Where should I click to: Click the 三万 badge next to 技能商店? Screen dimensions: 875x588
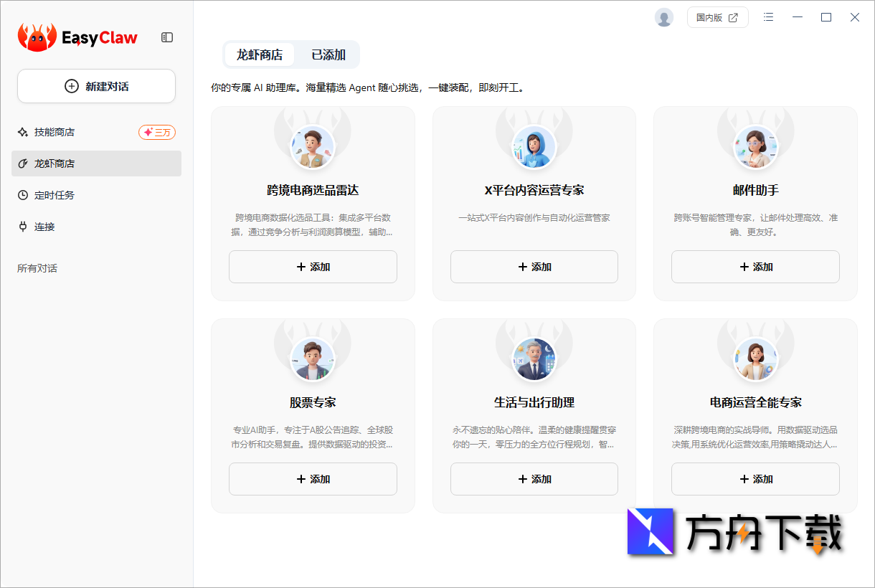[157, 132]
